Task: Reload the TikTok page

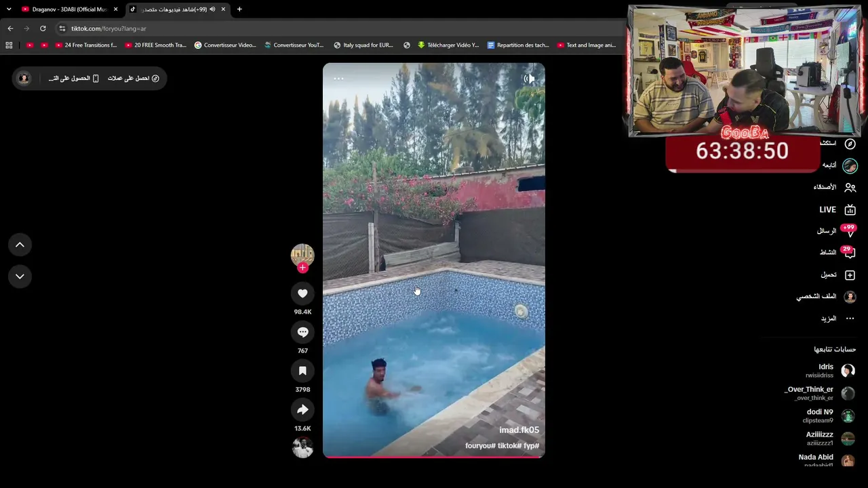Action: coord(43,28)
